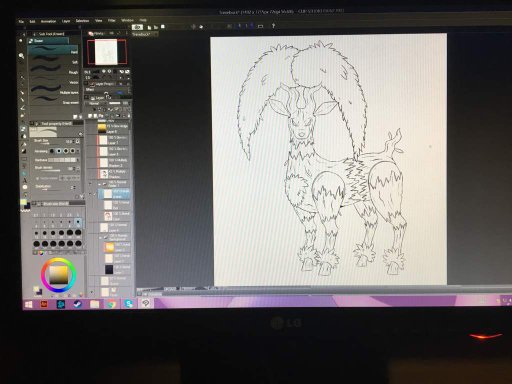
Task: Click the yellow color square in wheel
Action: (x=59, y=275)
